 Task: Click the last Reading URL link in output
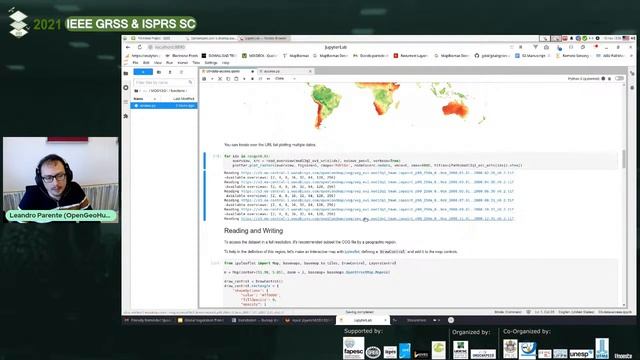(377, 219)
